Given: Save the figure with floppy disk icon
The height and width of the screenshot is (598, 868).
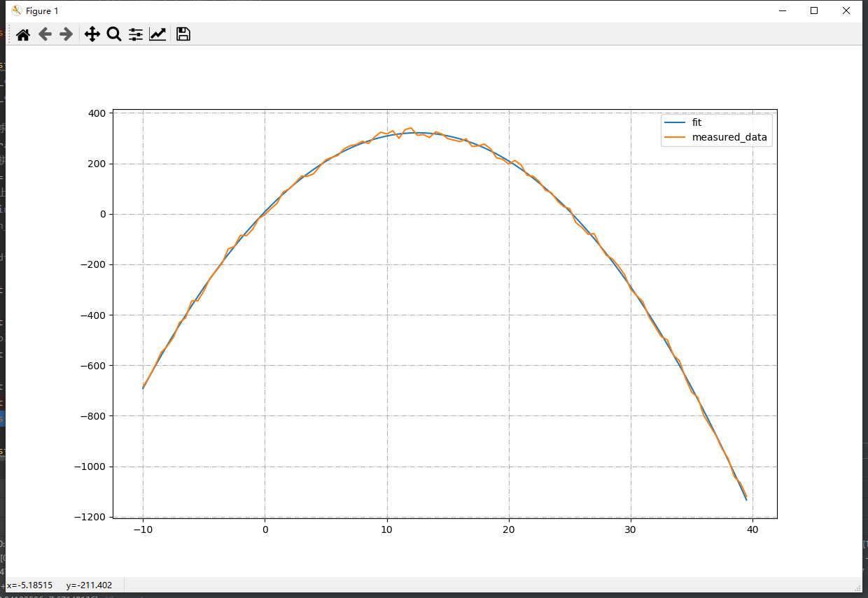Looking at the screenshot, I should [183, 34].
